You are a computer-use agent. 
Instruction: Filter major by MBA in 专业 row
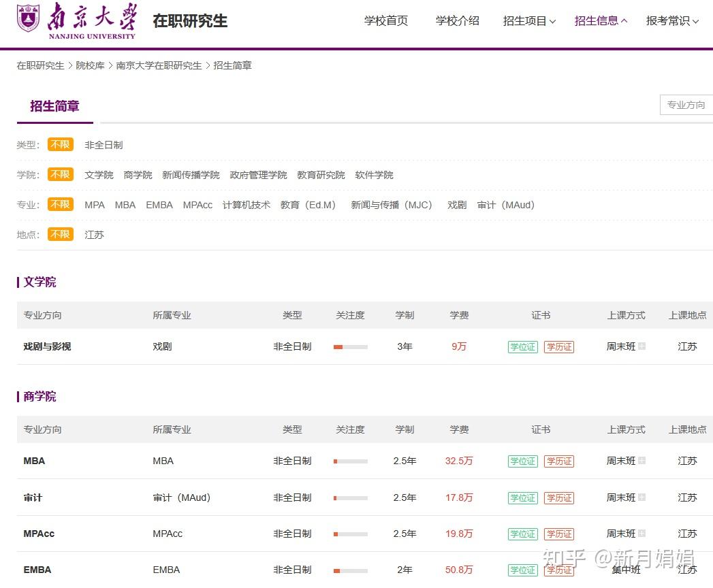125,205
